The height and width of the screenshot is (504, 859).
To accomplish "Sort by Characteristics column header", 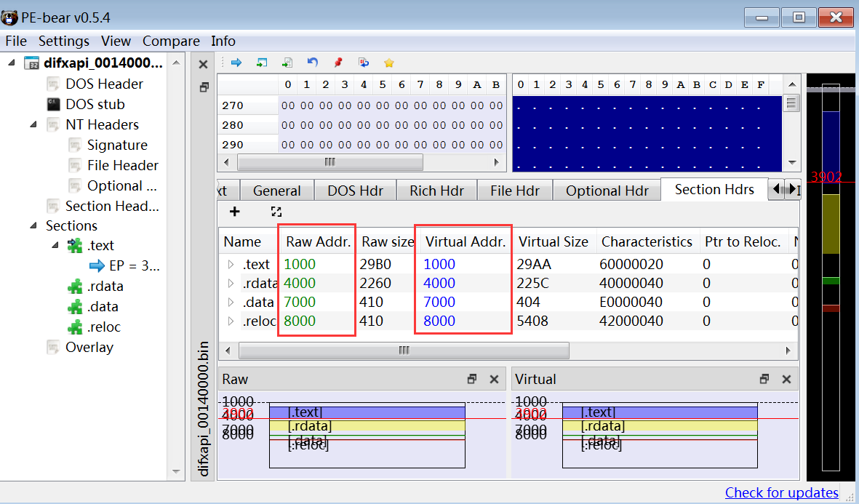I will tap(646, 241).
